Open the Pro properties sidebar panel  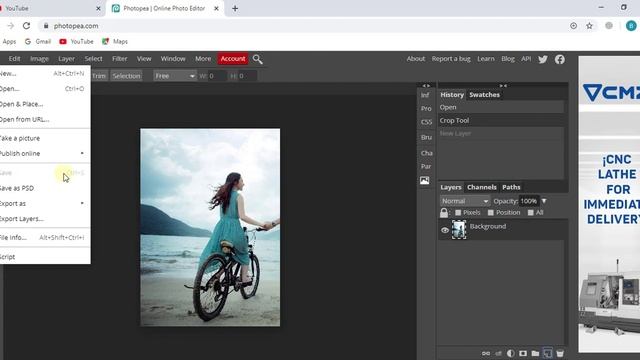[x=426, y=109]
